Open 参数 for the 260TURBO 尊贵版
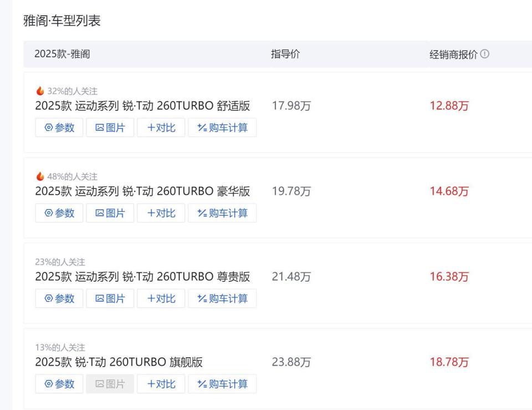Viewport: 532px width, 410px height. (59, 299)
